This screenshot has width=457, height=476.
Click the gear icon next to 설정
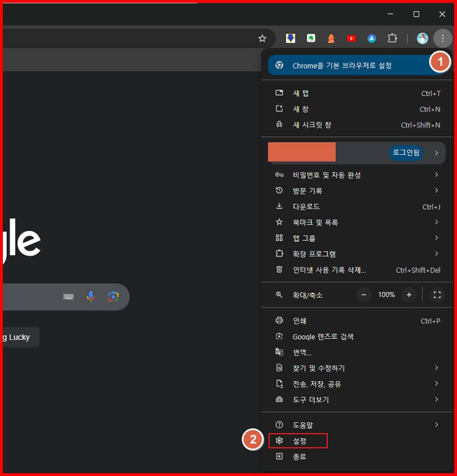(x=279, y=441)
